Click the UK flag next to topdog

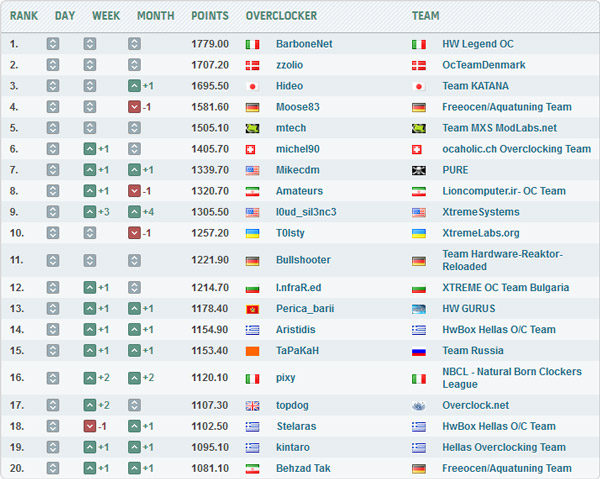pos(252,406)
